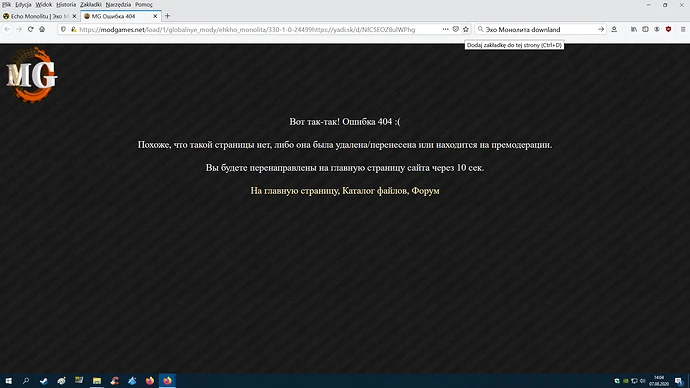
Task: Click the Ошибка 404 heading text
Action: (345, 122)
